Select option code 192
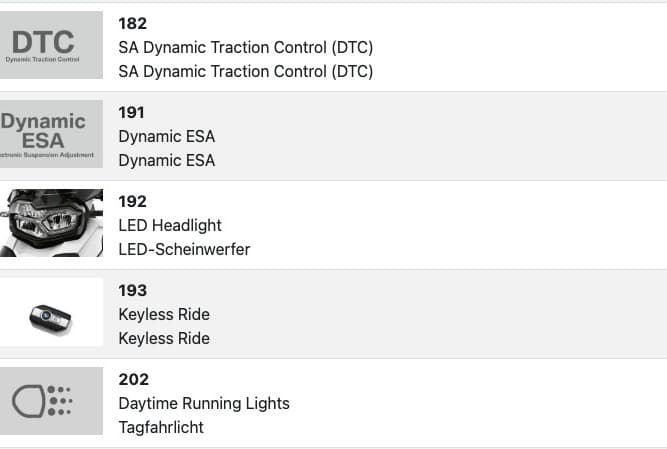The height and width of the screenshot is (449, 667). coord(132,201)
